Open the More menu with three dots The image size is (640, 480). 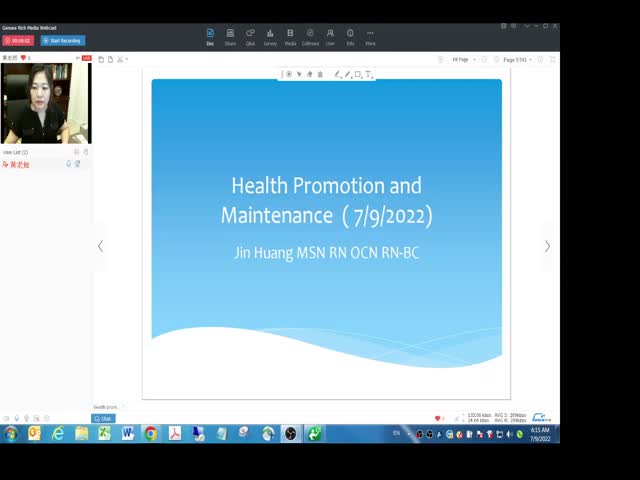(x=370, y=37)
